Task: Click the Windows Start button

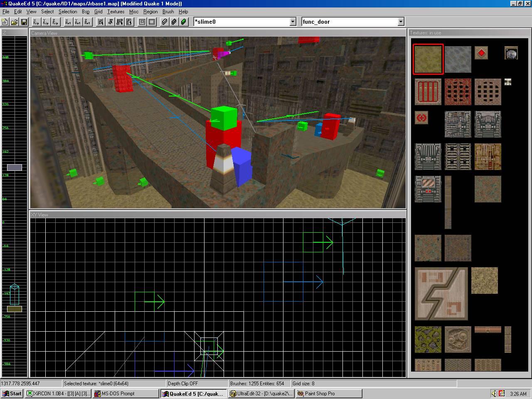Action: (12, 394)
